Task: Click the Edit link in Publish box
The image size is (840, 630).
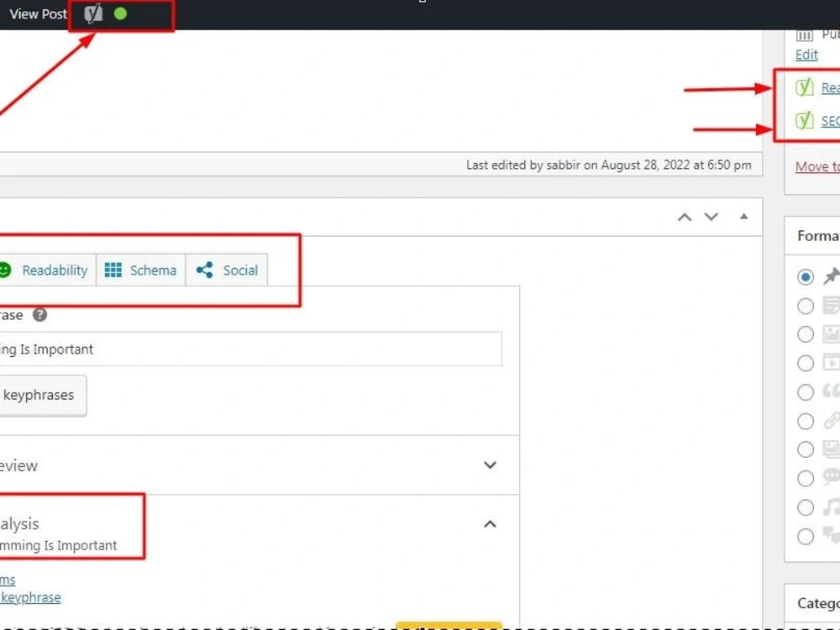Action: pyautogui.click(x=806, y=55)
